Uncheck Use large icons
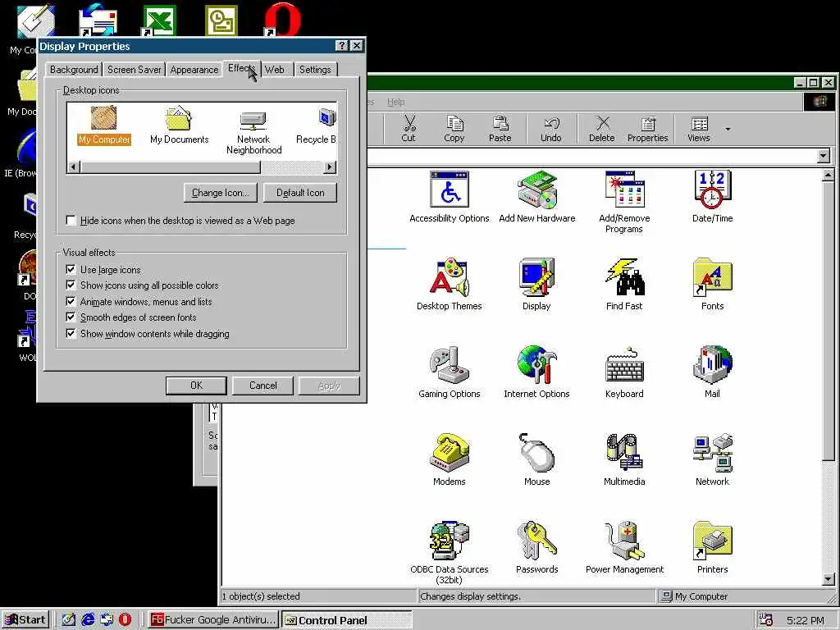840x630 pixels. pos(71,269)
